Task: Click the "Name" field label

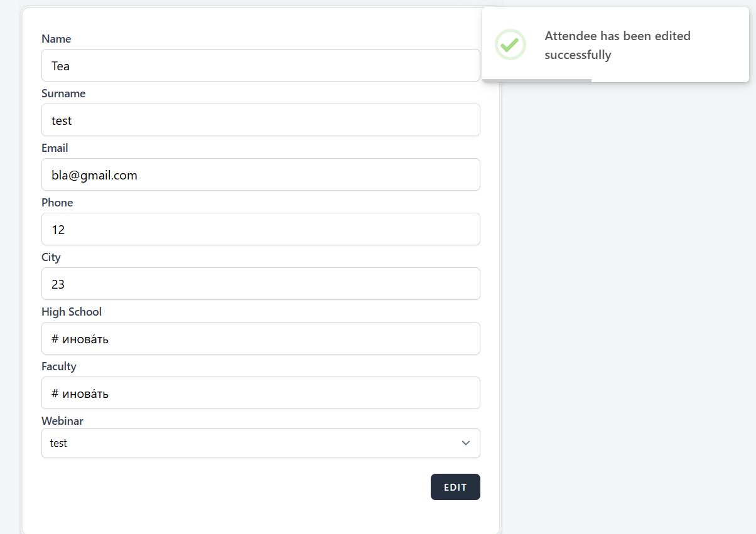Action: pos(57,39)
